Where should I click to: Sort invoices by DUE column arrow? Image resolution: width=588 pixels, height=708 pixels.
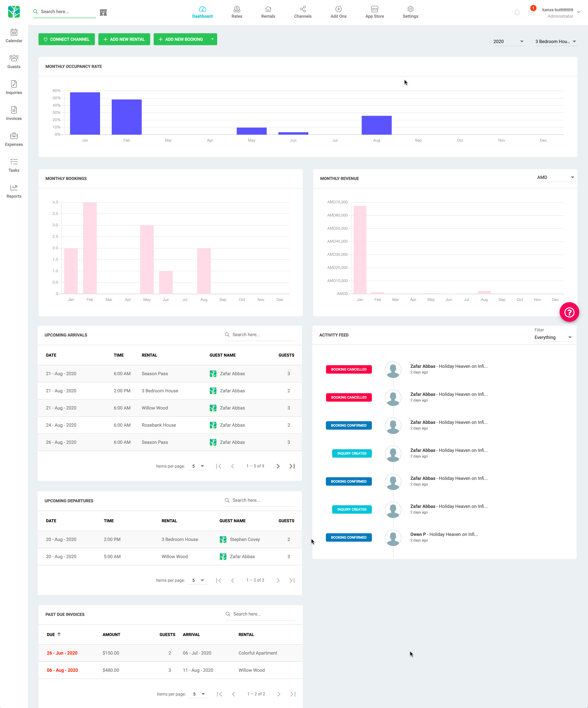pos(59,634)
